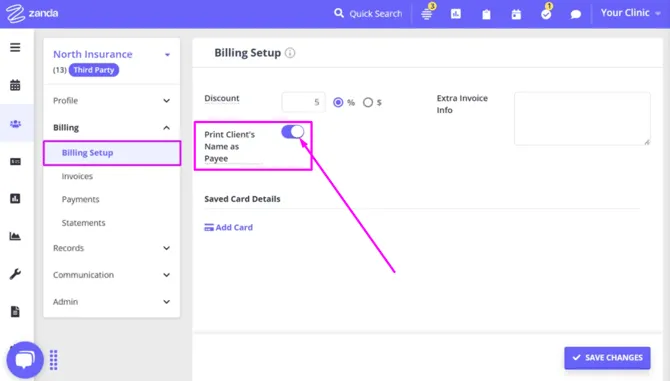
Task: Go to Invoices in billing menu
Action: (x=77, y=176)
